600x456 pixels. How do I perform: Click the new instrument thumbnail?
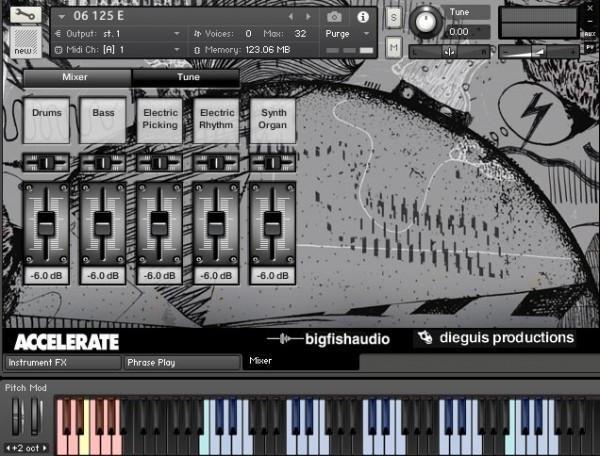(26, 42)
